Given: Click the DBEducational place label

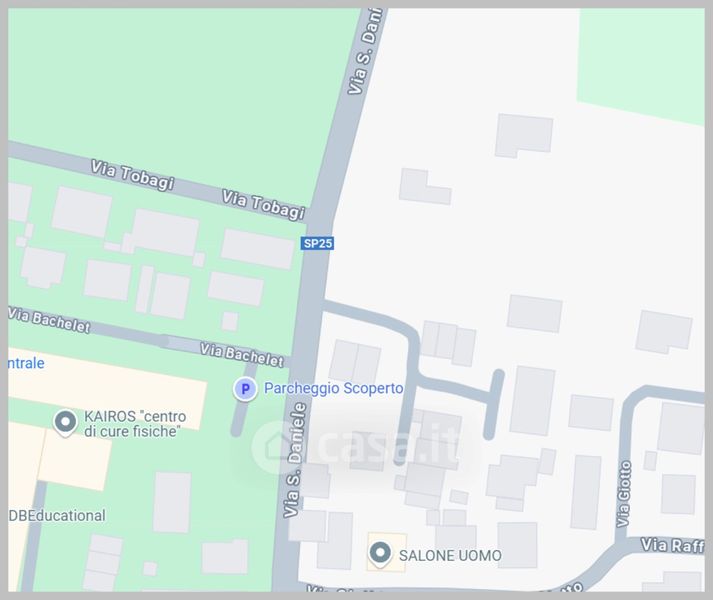Looking at the screenshot, I should [x=57, y=515].
